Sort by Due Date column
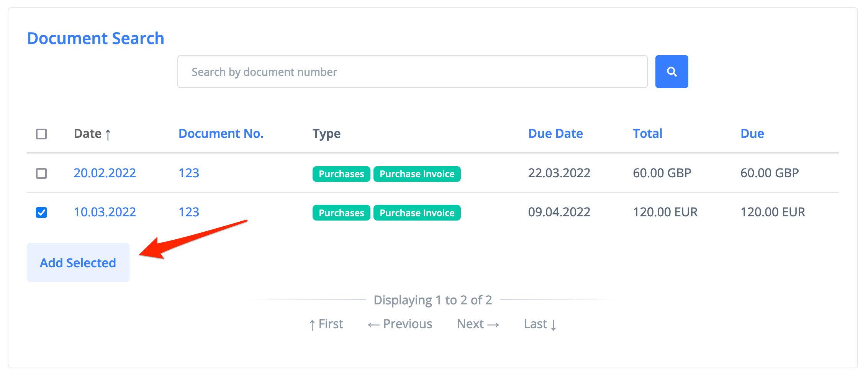The image size is (868, 376). click(x=555, y=134)
